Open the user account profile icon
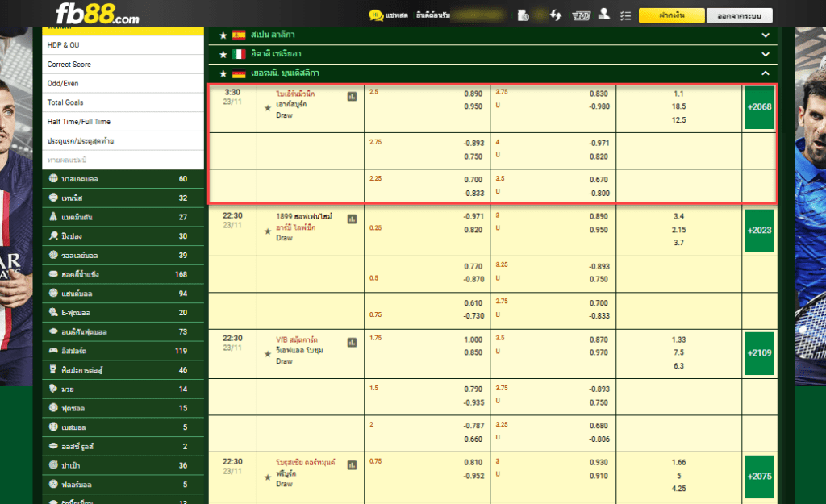 (604, 15)
